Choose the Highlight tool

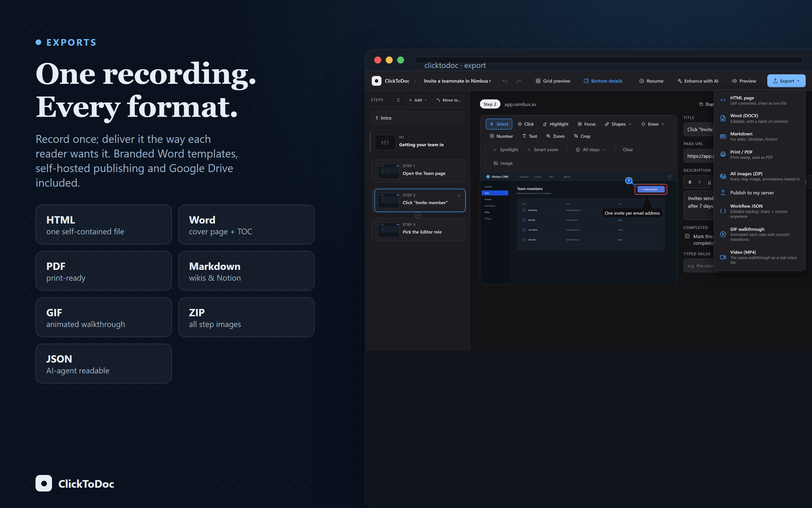tap(555, 124)
